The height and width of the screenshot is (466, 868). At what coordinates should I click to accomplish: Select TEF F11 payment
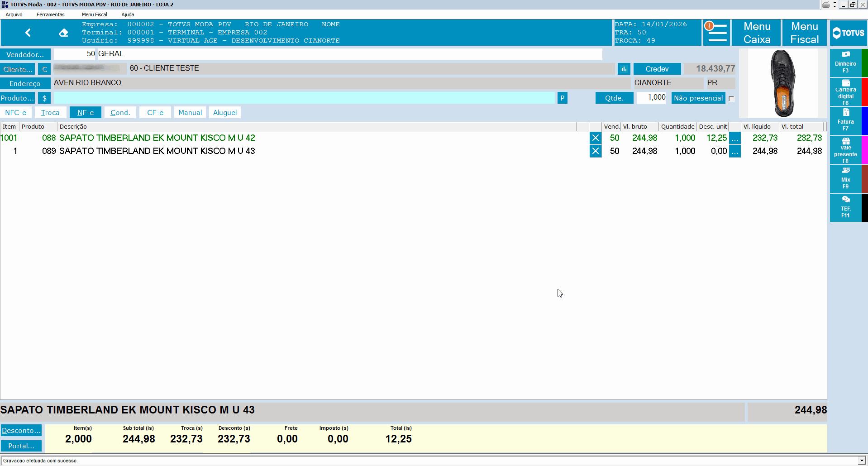(x=845, y=208)
